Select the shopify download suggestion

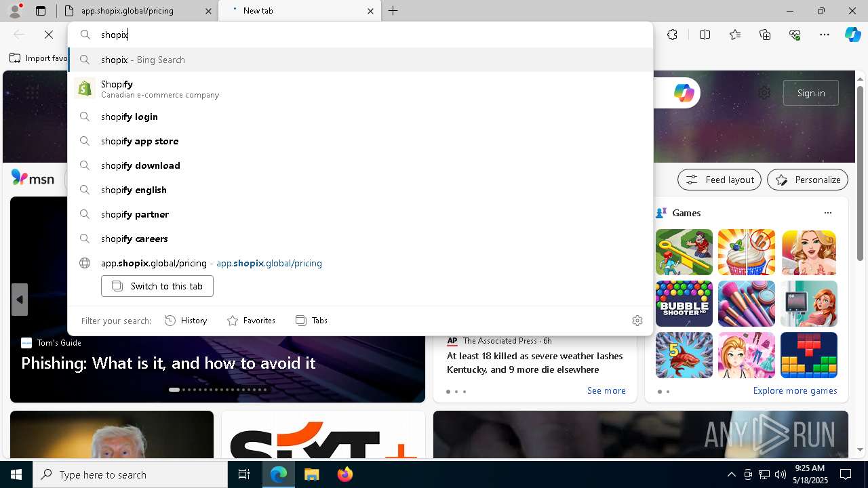coord(360,165)
